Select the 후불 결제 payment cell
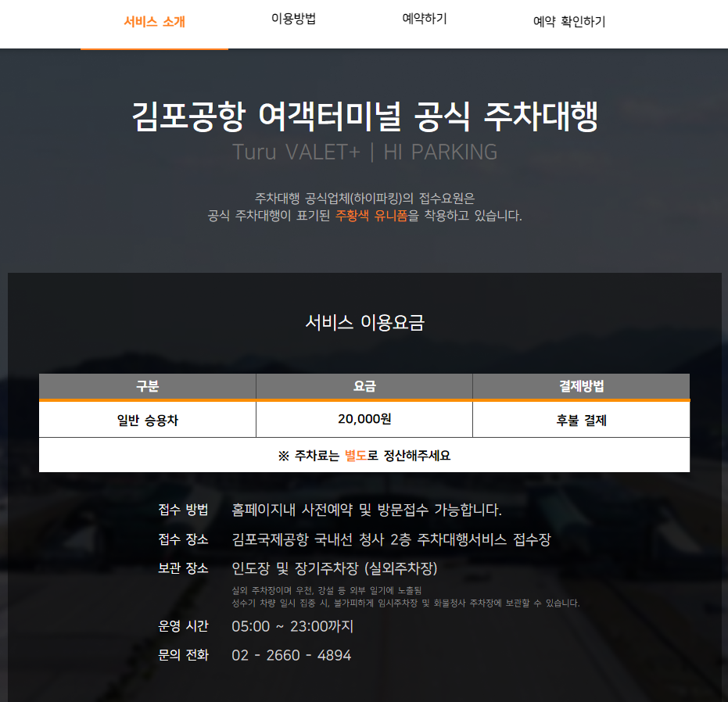The image size is (728, 702). point(581,420)
